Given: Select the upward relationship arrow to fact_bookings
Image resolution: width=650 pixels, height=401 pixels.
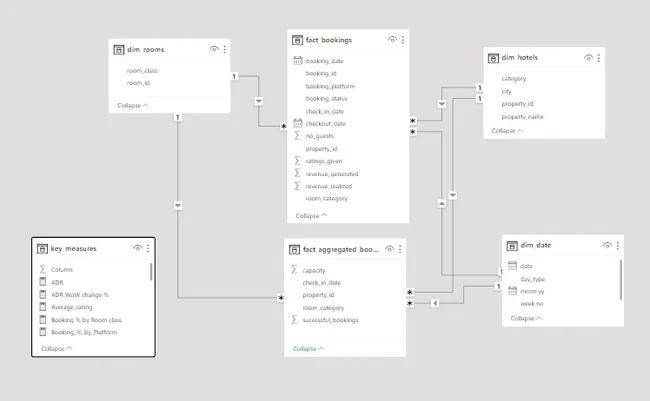Looking at the screenshot, I should (x=442, y=204).
